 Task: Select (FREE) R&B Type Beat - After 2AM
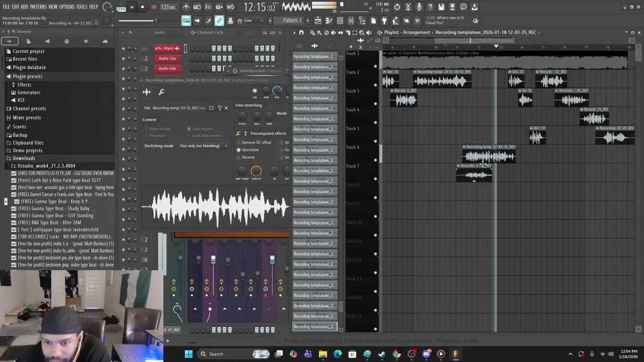(x=49, y=223)
